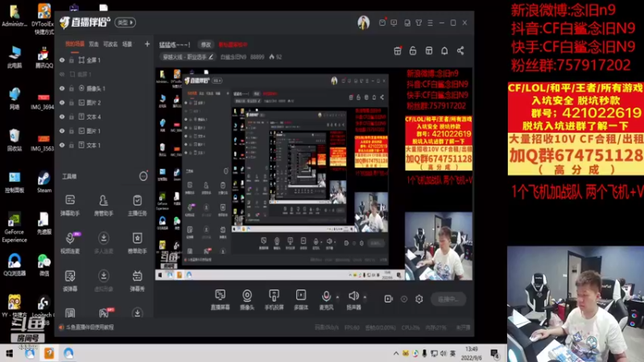The width and height of the screenshot is (644, 362).
Task: Mute the 麦克风 microphone
Action: click(x=326, y=299)
